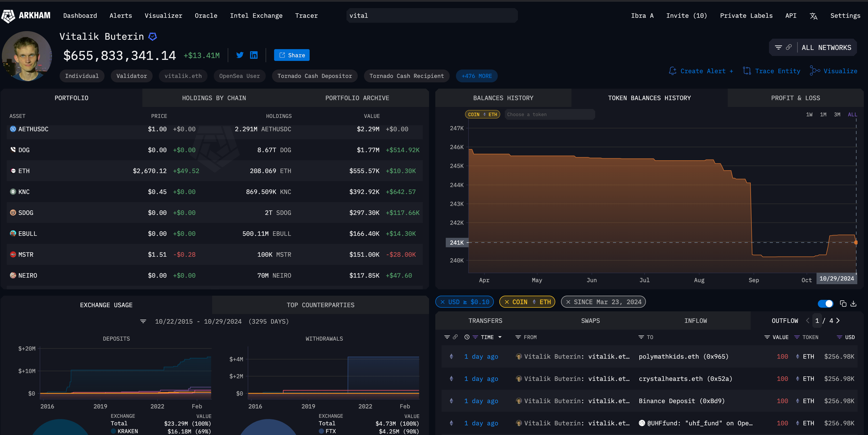The image size is (868, 435).
Task: Click the KNC token icon
Action: 13,192
